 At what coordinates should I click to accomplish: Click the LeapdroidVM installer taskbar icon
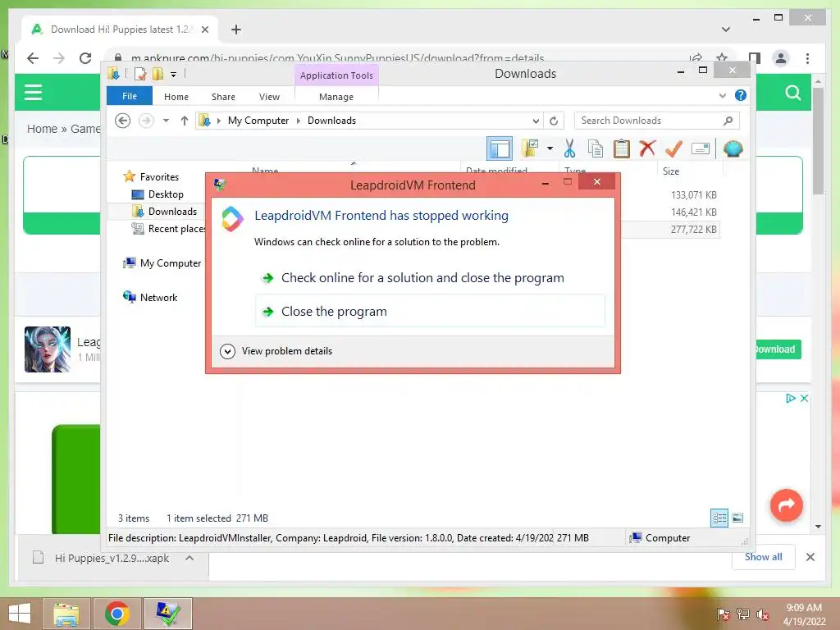[167, 614]
